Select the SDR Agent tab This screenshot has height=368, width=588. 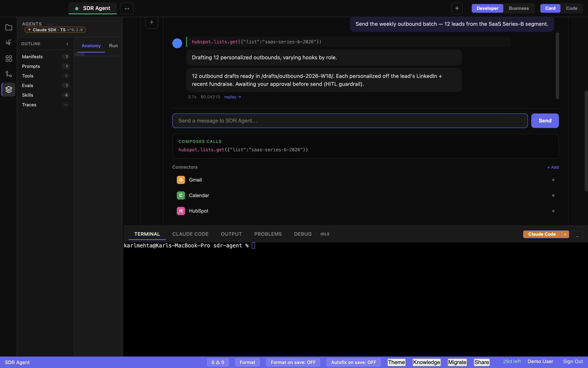pyautogui.click(x=92, y=8)
